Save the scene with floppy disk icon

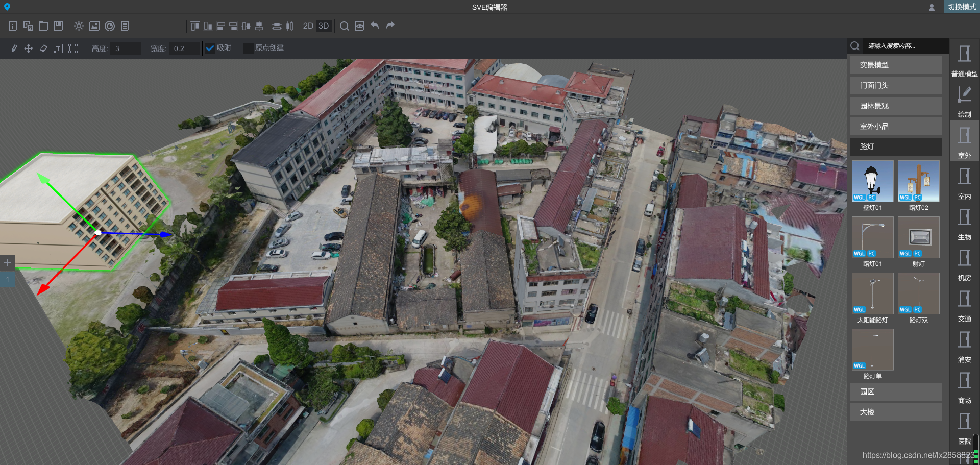[59, 26]
